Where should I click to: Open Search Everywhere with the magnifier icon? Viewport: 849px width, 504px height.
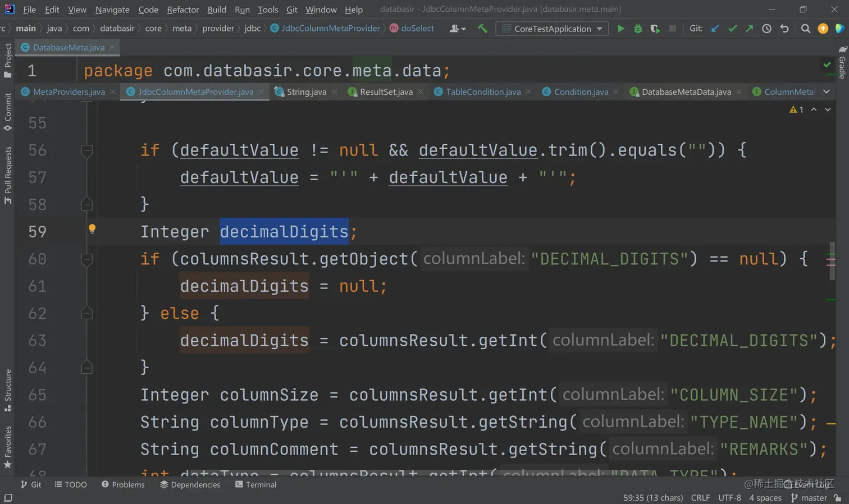pyautogui.click(x=805, y=28)
